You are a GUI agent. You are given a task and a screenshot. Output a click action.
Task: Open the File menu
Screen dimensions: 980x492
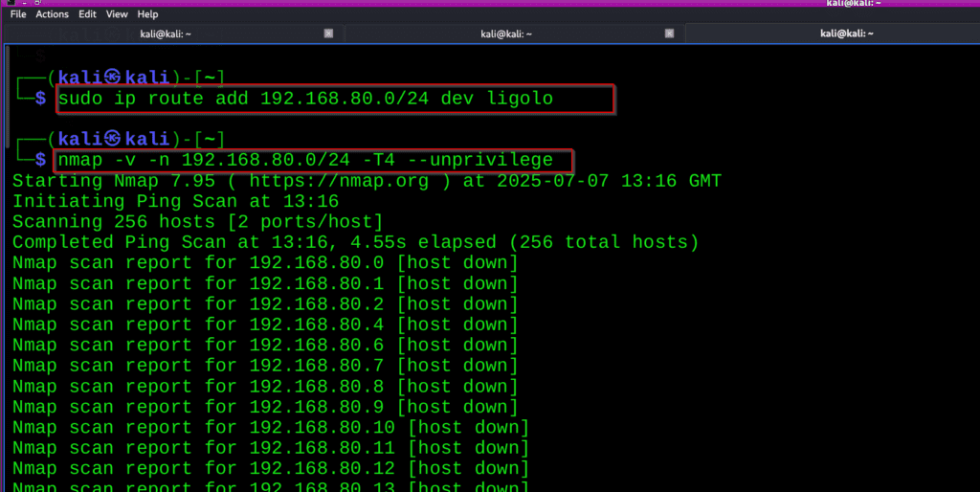[18, 13]
